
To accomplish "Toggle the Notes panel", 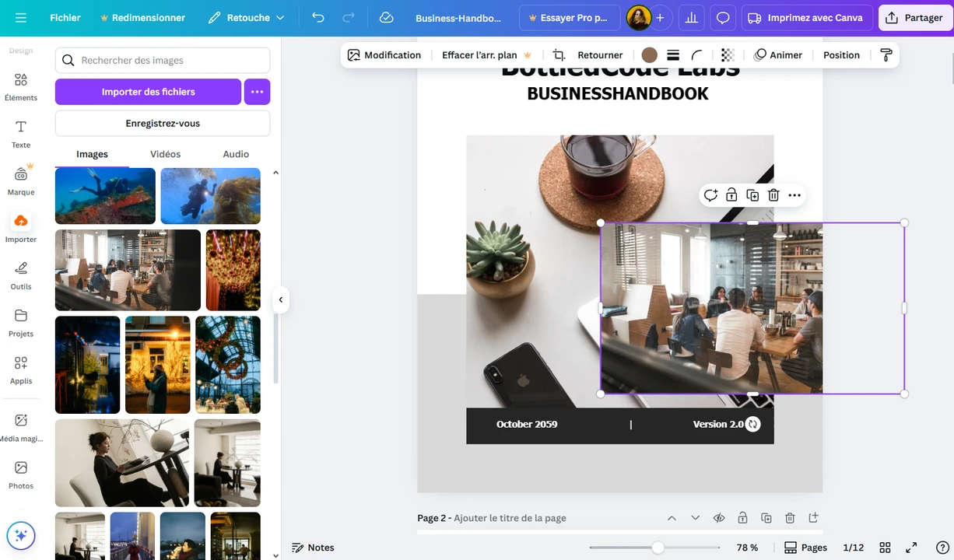I will pyautogui.click(x=313, y=548).
